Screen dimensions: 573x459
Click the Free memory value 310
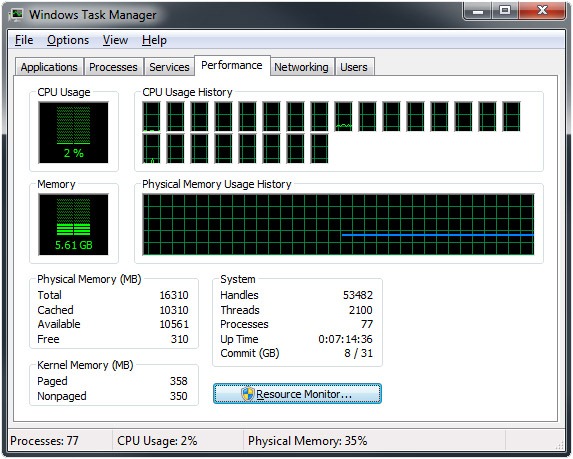click(x=179, y=339)
